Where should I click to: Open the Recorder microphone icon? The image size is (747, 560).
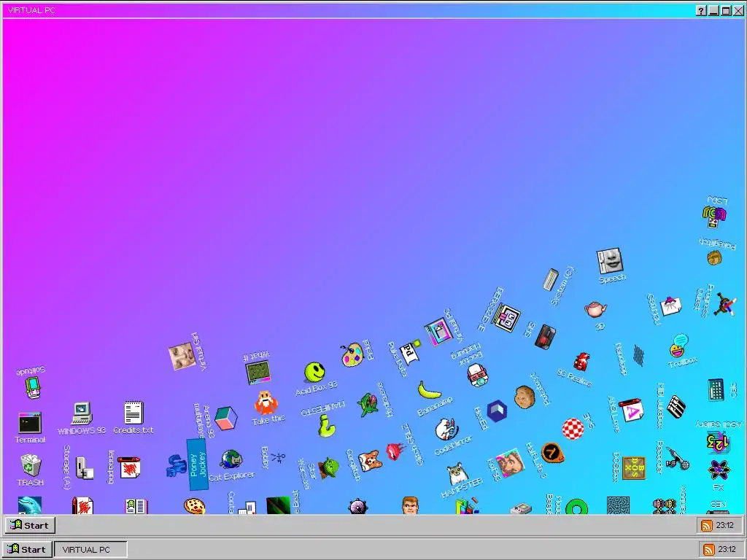678,458
